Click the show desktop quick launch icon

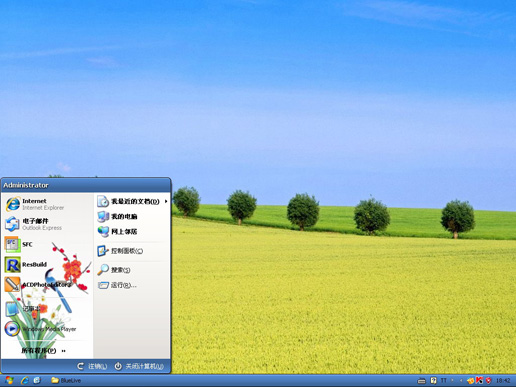click(37, 380)
